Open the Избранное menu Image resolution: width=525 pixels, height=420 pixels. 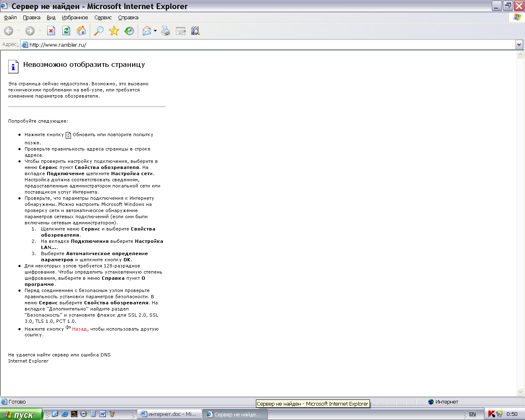(x=75, y=18)
